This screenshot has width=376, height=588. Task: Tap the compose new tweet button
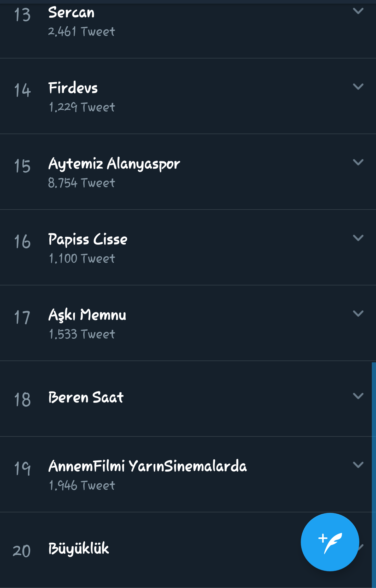330,542
